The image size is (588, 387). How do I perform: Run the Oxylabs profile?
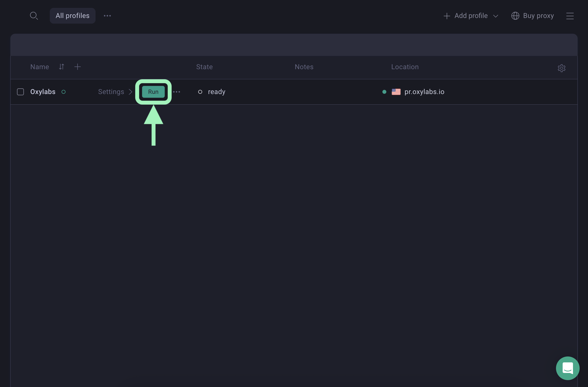pos(153,92)
